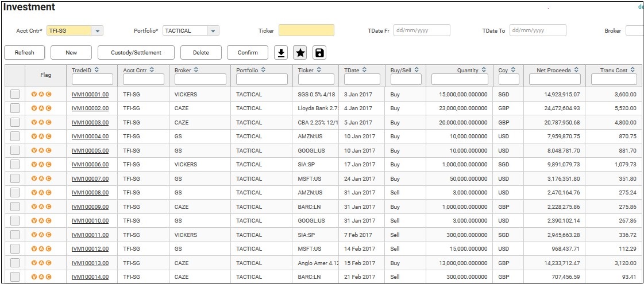Click the yellow Ticker search field
The height and width of the screenshot is (284, 644).
point(306,30)
